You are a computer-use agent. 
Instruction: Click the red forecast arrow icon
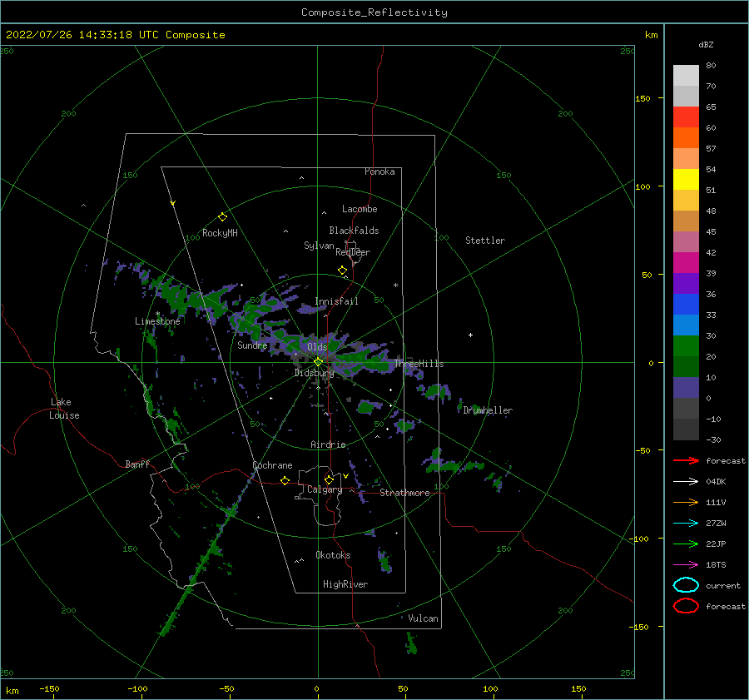coord(686,460)
